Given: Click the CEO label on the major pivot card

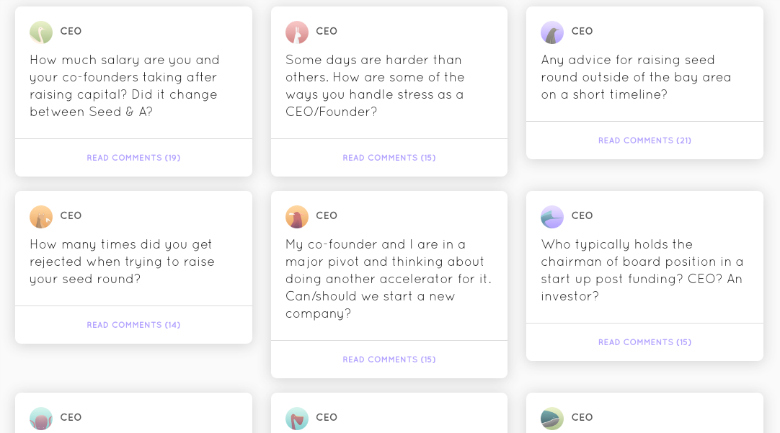Looking at the screenshot, I should pos(327,216).
